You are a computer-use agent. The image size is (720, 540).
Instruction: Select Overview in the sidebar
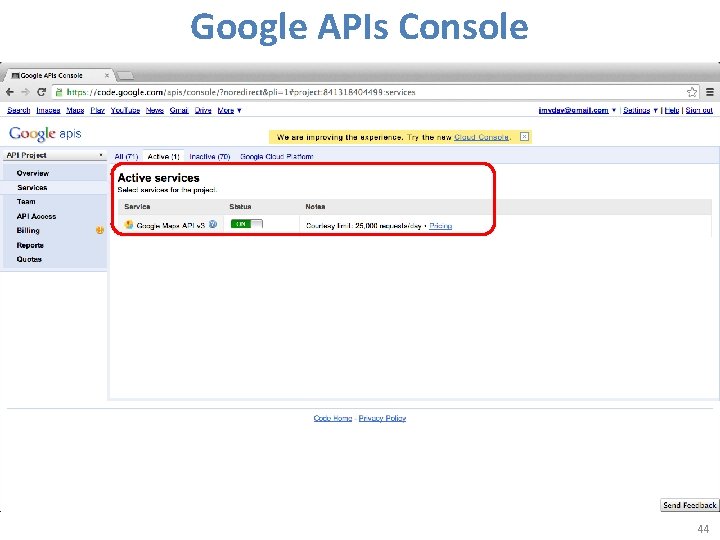(x=33, y=173)
